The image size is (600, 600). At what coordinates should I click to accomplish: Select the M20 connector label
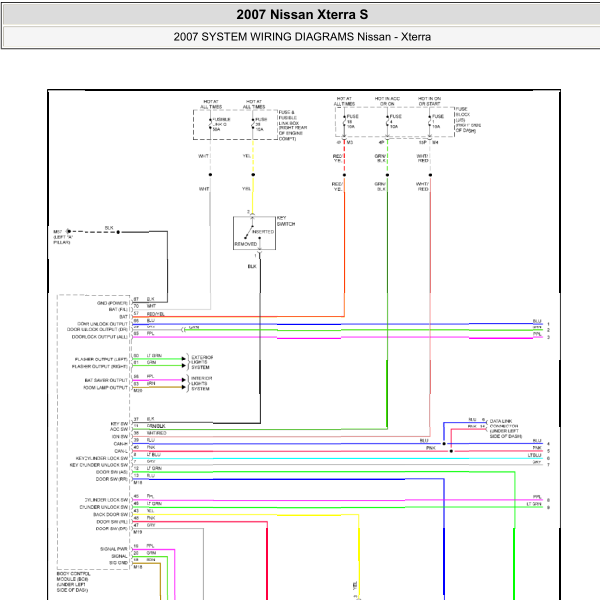point(138,391)
